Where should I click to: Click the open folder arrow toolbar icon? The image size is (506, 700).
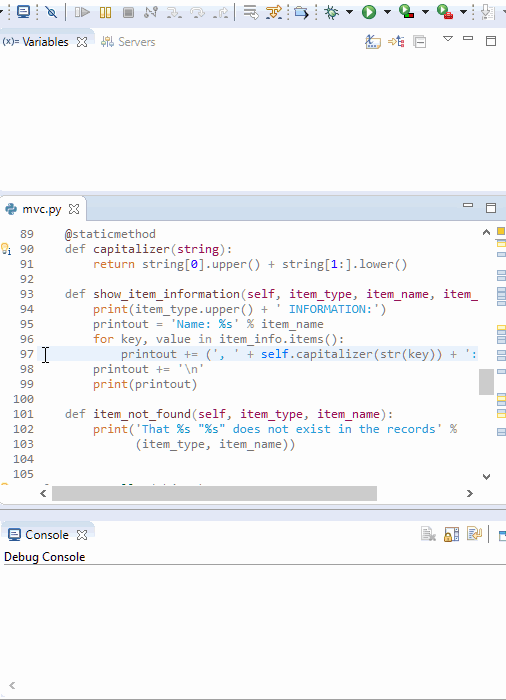point(302,12)
